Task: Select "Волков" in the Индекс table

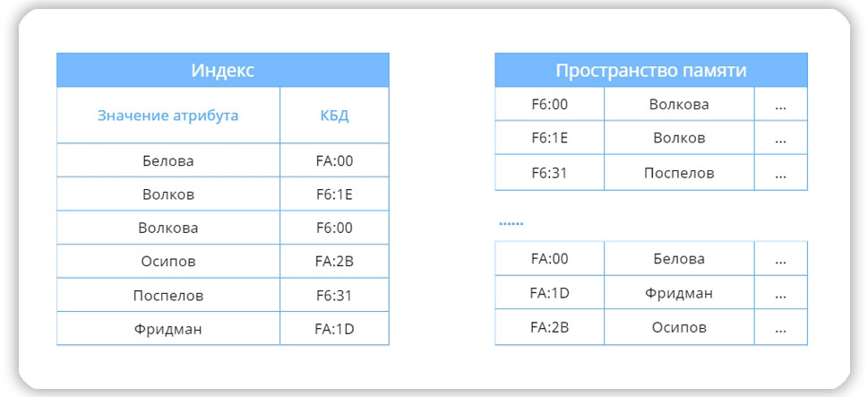Action: (168, 194)
